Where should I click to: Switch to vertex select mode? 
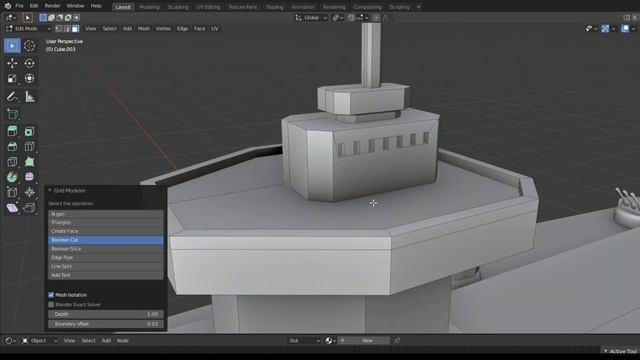tap(59, 29)
